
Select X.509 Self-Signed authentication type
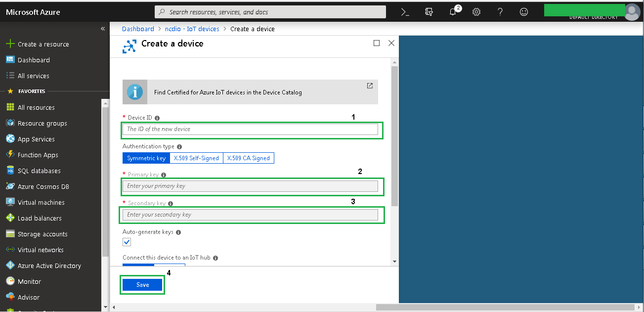pyautogui.click(x=195, y=158)
